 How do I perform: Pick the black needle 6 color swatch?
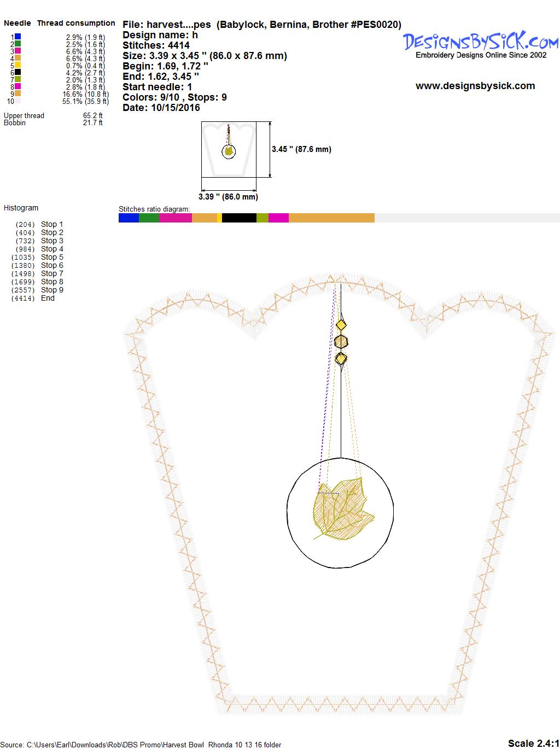[x=17, y=72]
